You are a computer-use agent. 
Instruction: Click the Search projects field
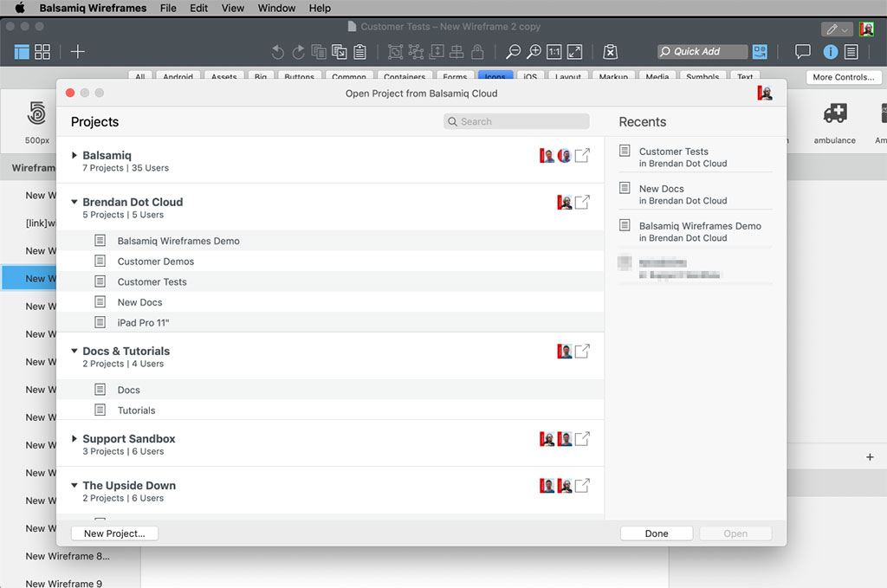(x=517, y=122)
